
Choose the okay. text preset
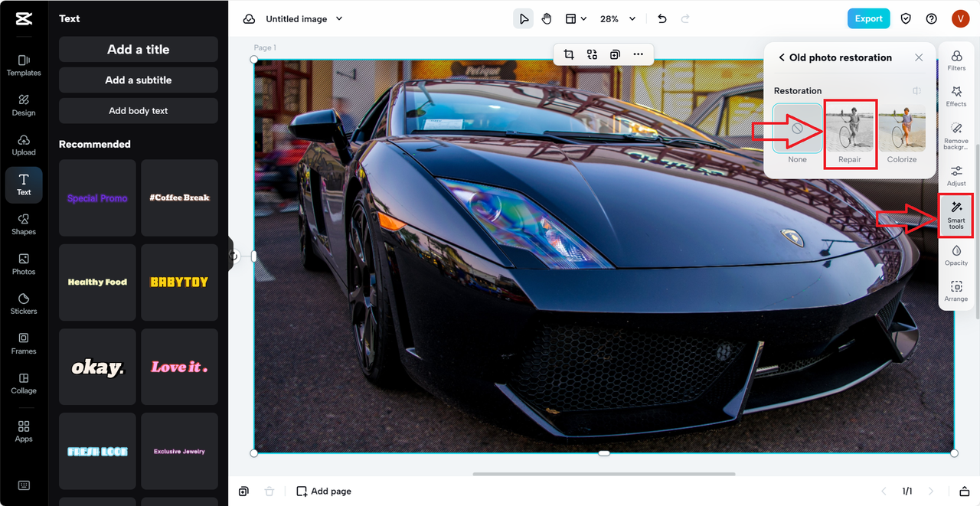pyautogui.click(x=97, y=367)
